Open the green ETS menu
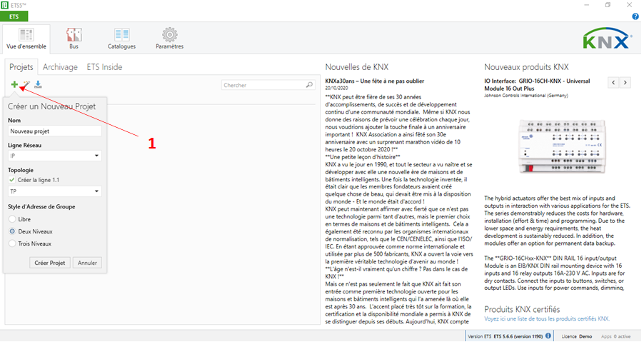644x342 pixels. pos(14,16)
